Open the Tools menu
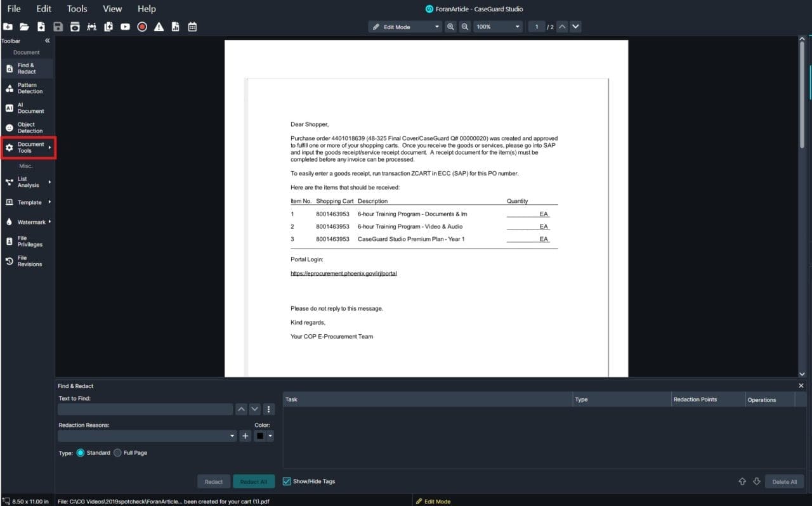This screenshot has height=506, width=812. tap(77, 9)
